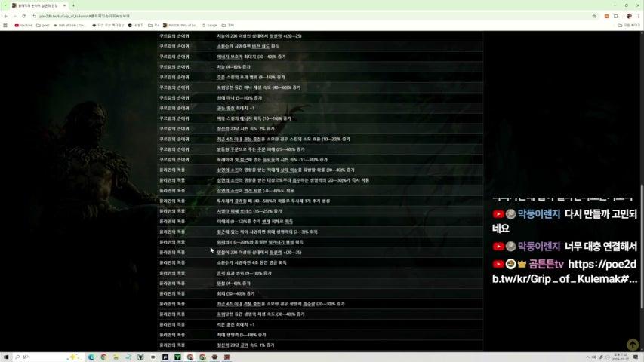This screenshot has width=644, height=362.
Task: Open the Path of Exile bookmark
Action: click(69, 26)
